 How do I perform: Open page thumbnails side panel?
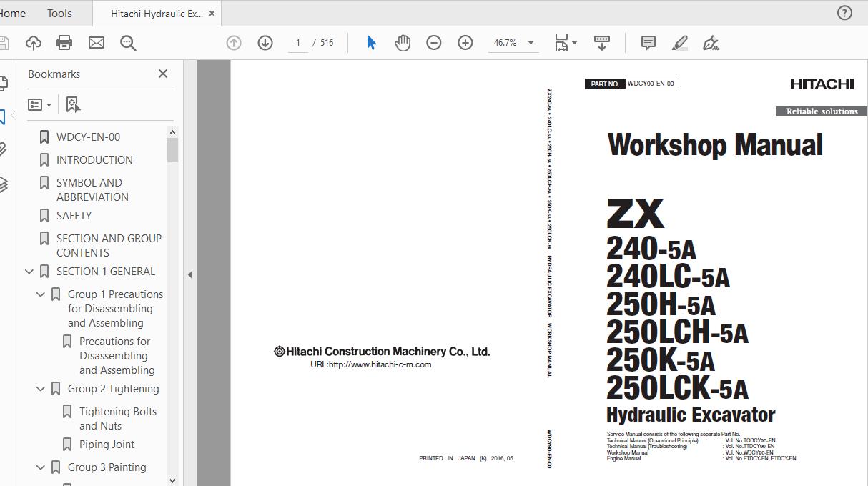[x=3, y=84]
